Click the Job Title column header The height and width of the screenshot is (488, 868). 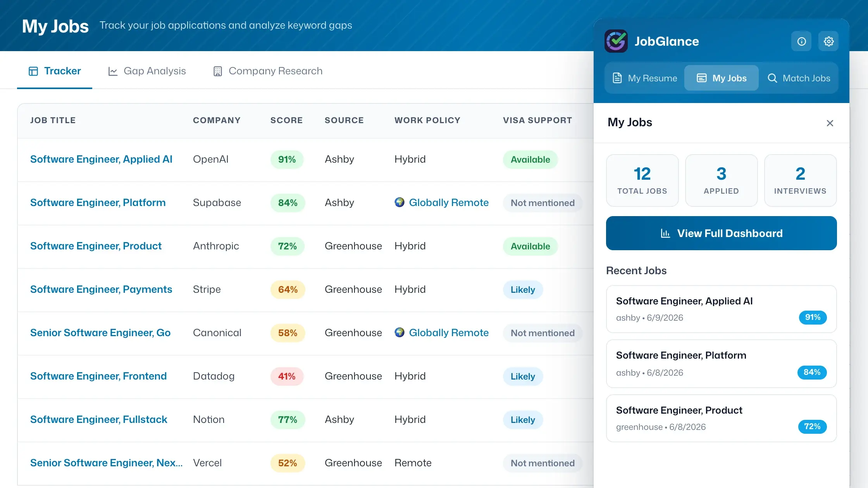[53, 120]
